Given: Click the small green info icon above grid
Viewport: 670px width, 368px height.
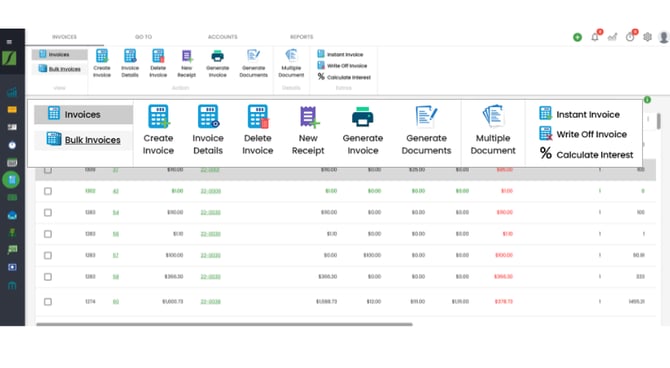Looking at the screenshot, I should tap(647, 100).
